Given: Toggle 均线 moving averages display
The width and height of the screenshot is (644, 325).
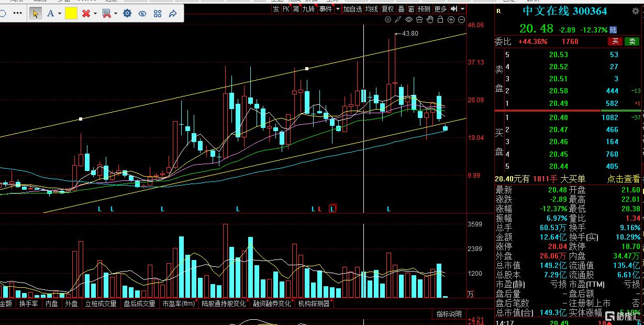Looking at the screenshot, I should click(x=372, y=9).
